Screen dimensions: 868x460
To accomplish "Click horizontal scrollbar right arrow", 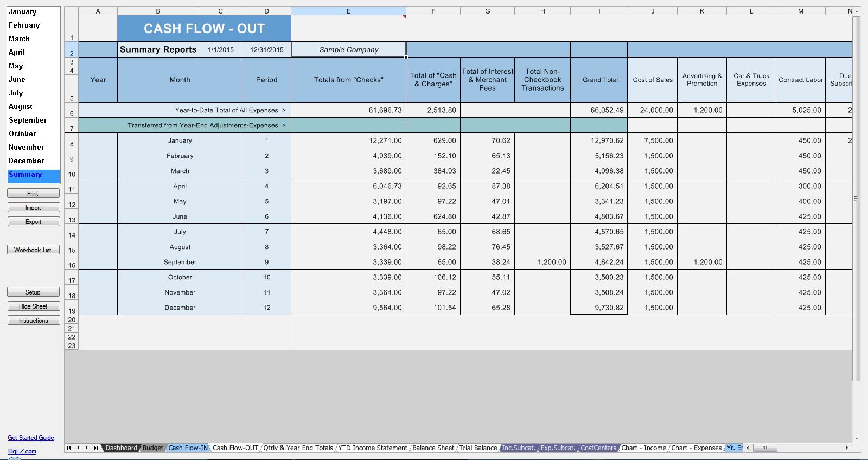I will (x=847, y=448).
